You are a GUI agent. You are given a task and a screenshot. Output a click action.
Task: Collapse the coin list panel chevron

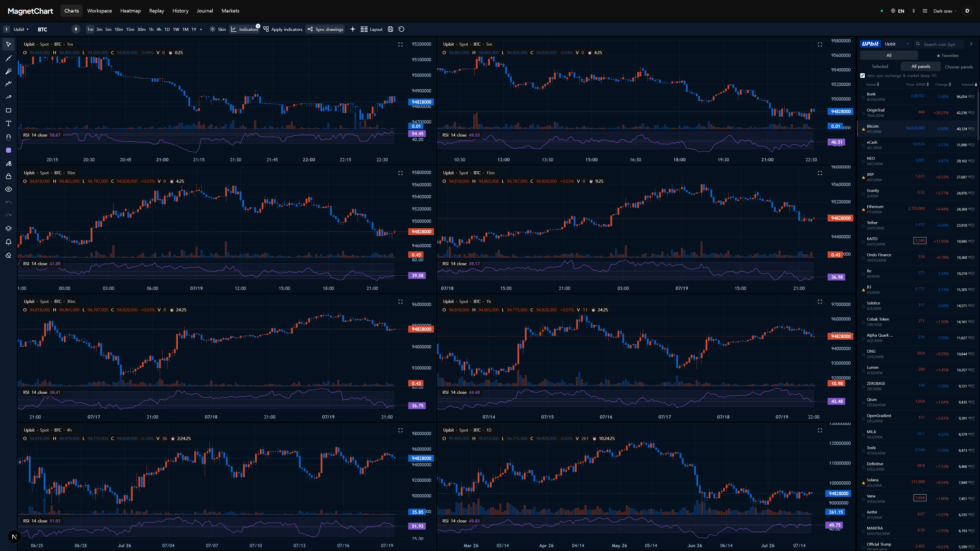(971, 44)
